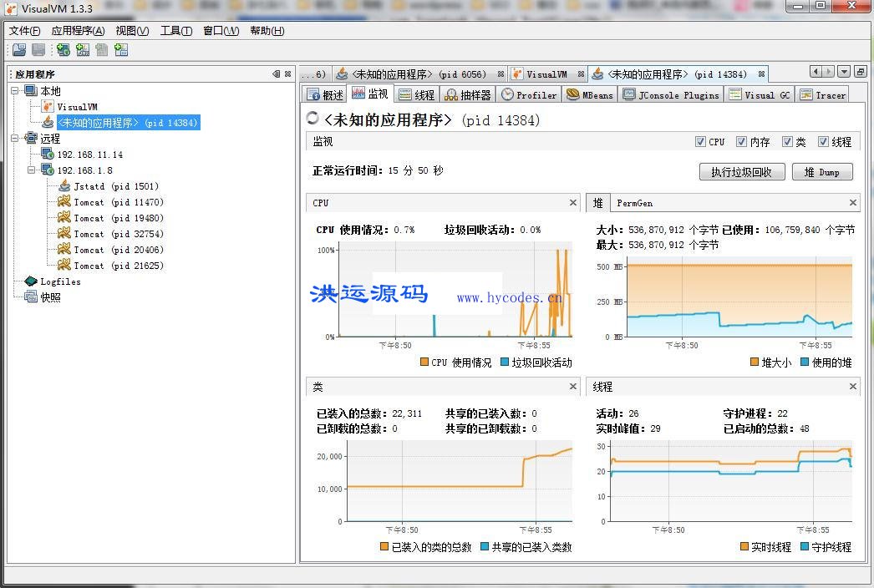The height and width of the screenshot is (588, 874).
Task: Click the 远程 network icon in the tree
Action: click(31, 138)
